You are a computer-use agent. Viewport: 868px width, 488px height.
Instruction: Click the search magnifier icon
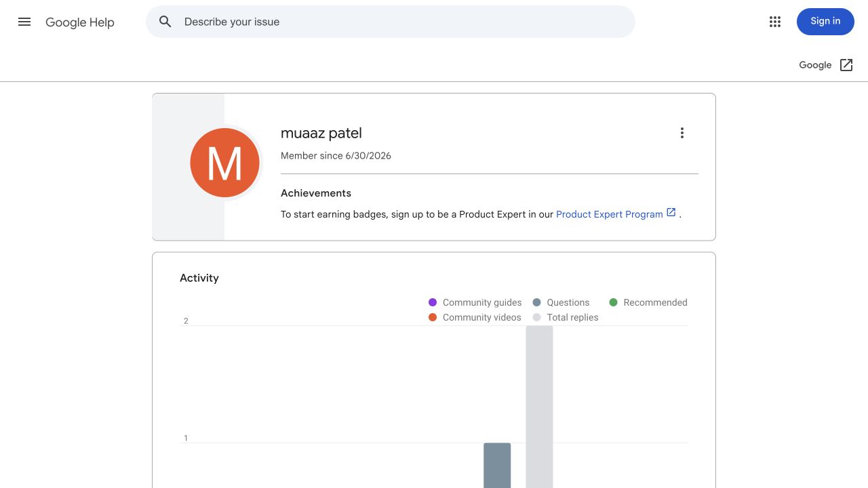click(x=165, y=22)
